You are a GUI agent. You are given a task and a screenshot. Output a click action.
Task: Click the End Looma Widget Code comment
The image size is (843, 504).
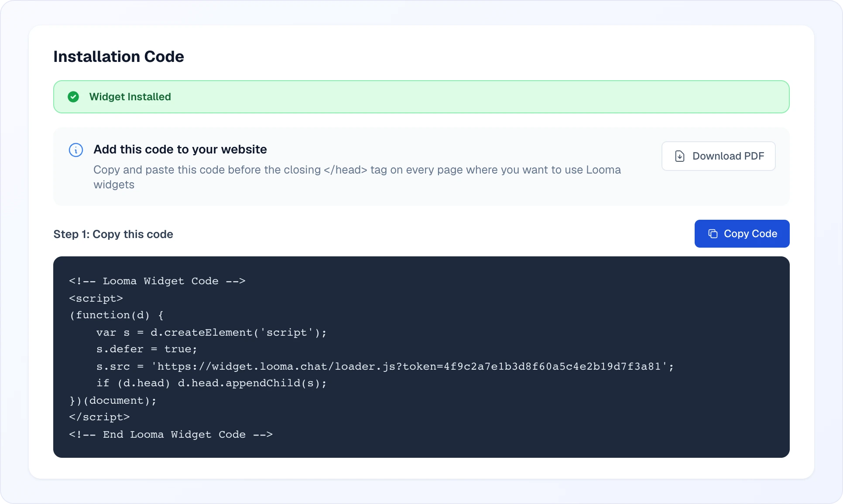[x=171, y=435]
